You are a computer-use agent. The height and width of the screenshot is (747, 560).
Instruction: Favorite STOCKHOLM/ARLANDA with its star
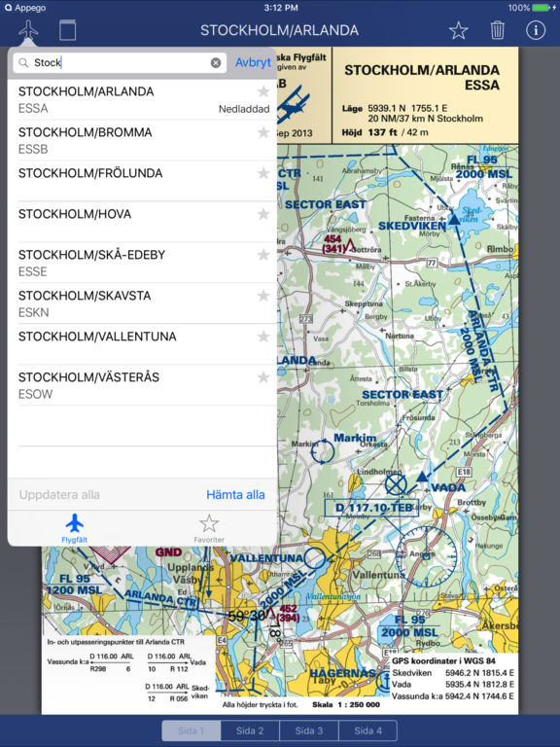point(262,91)
